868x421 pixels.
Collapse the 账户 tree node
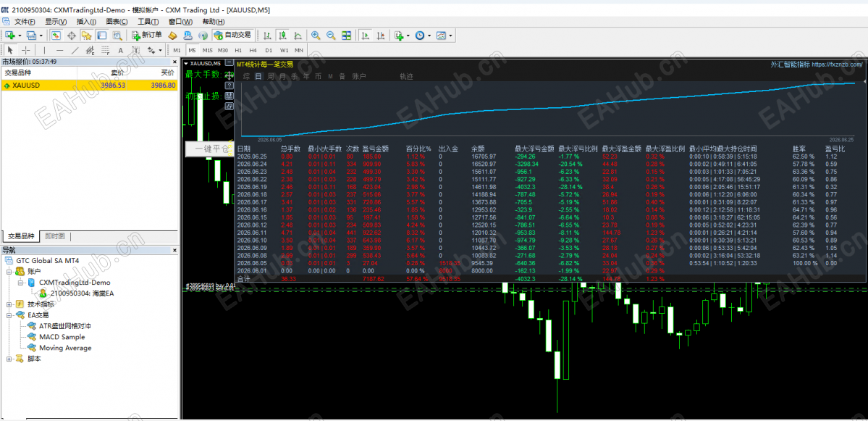(x=9, y=272)
